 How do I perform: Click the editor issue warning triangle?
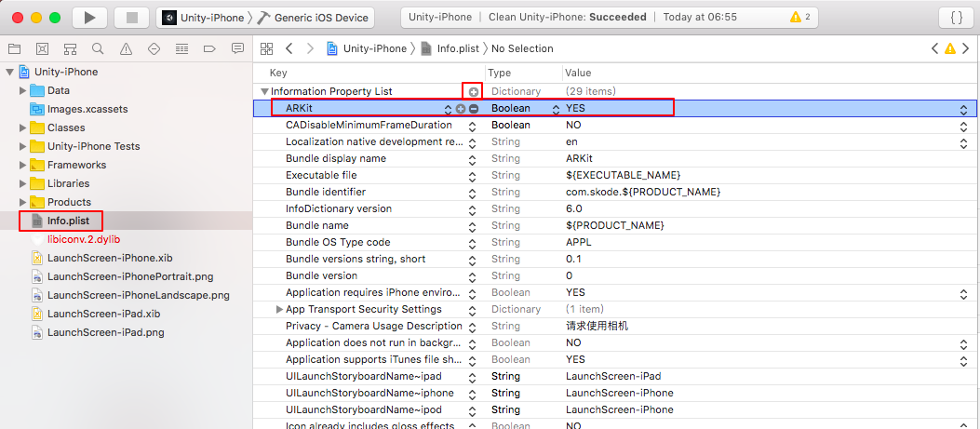click(x=950, y=48)
